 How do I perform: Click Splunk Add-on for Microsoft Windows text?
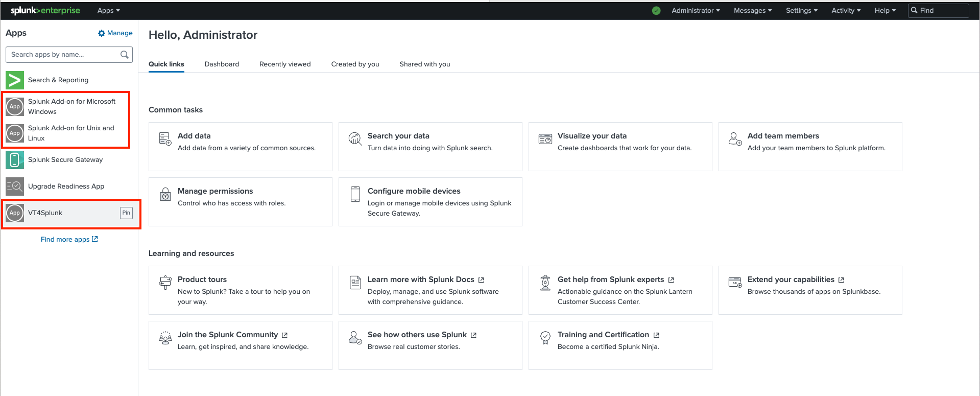(72, 107)
